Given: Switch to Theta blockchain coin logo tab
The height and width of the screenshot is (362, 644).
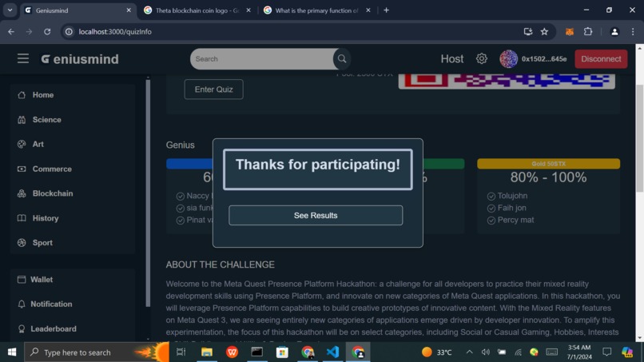Looking at the screenshot, I should [x=198, y=10].
